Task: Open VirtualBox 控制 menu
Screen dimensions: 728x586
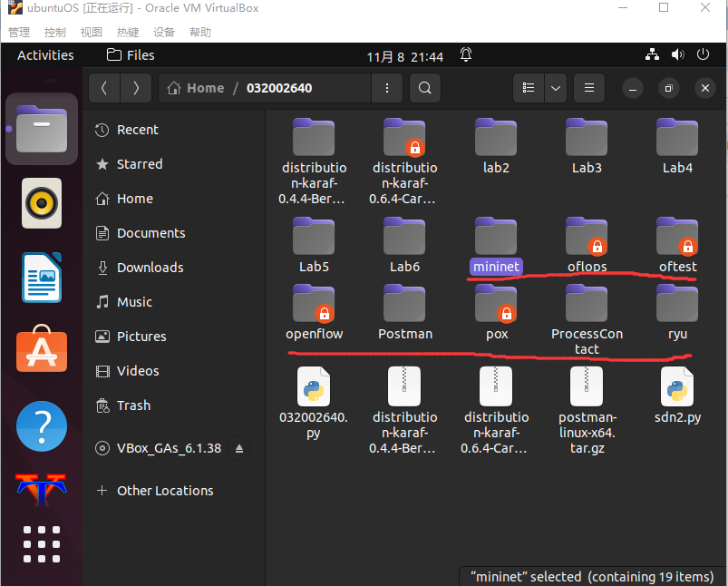Action: pos(55,32)
